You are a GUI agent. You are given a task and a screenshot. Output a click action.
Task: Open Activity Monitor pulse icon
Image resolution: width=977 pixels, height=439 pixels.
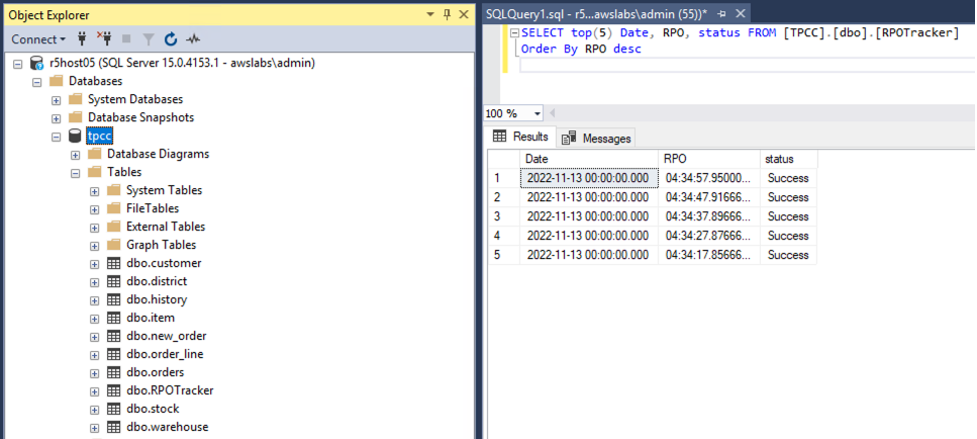[193, 39]
